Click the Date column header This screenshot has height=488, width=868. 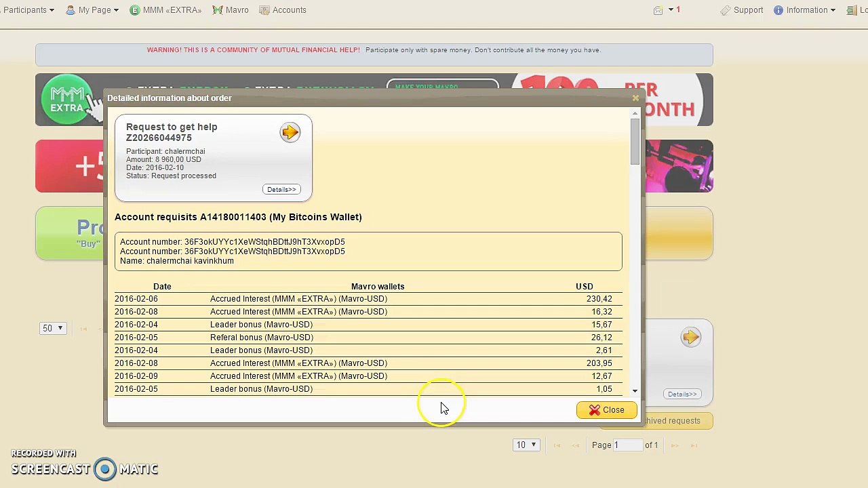click(162, 287)
